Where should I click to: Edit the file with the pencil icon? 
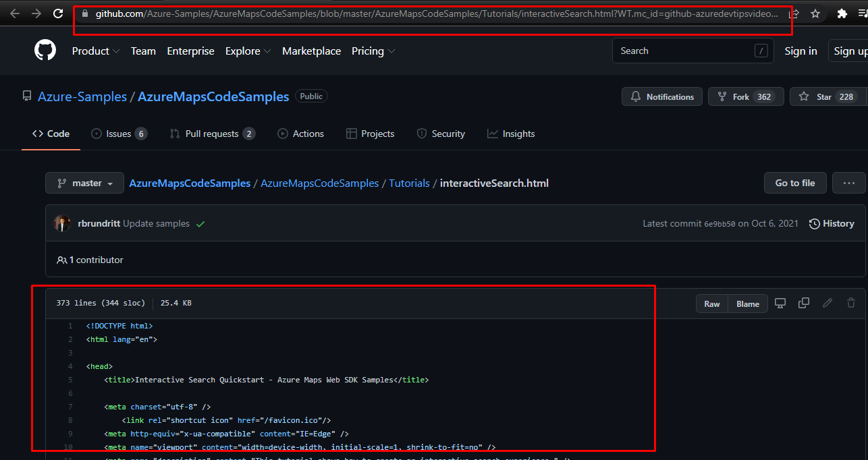point(828,304)
